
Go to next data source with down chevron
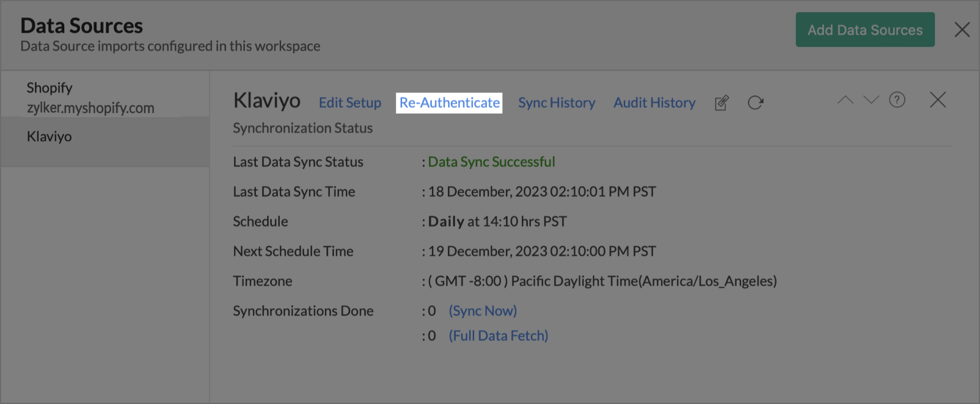click(871, 100)
